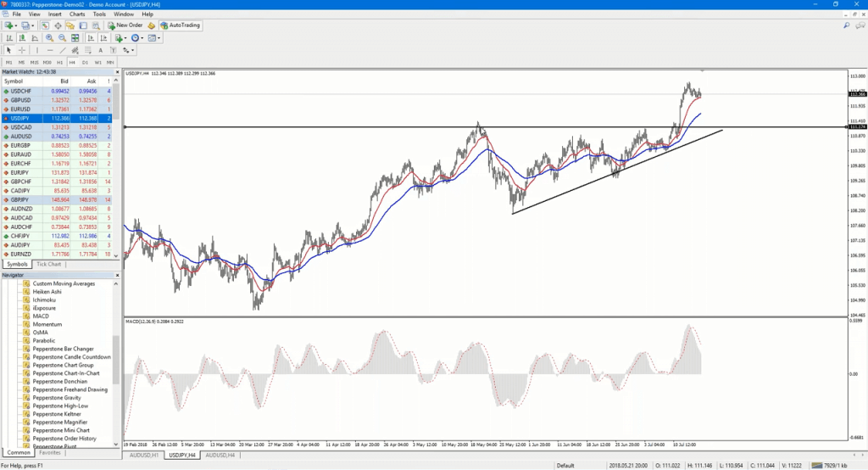The image size is (868, 470).
Task: Select the trendline drawing tool
Action: [63, 50]
